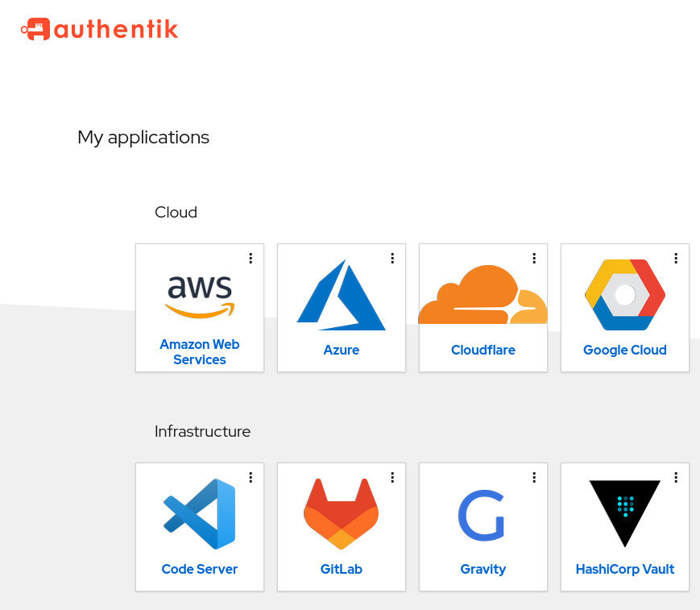
Task: Follow the Amazon Web Services link
Action: [200, 352]
